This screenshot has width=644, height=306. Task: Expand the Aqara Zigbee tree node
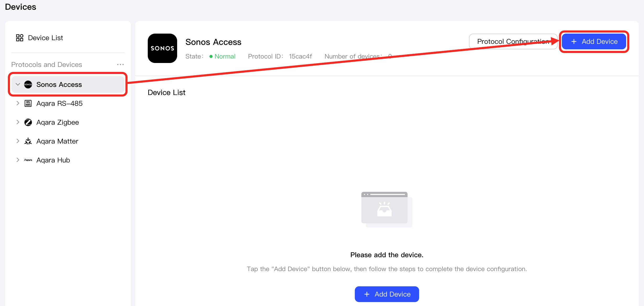[x=18, y=122]
